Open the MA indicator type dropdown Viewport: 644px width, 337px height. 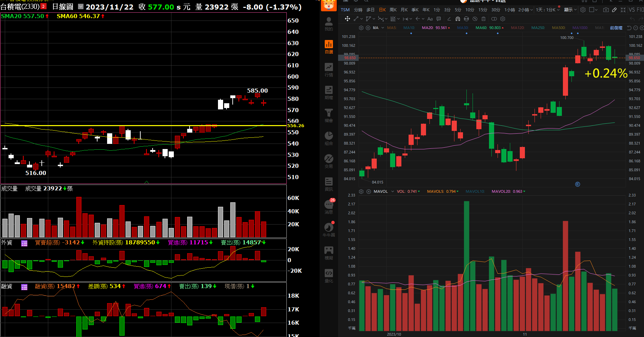(383, 28)
